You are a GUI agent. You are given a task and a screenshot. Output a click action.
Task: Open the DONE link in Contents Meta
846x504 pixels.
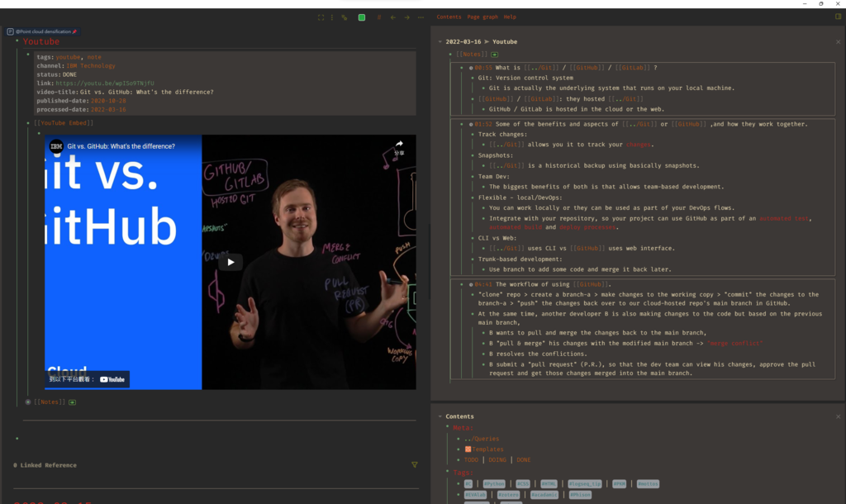point(523,459)
